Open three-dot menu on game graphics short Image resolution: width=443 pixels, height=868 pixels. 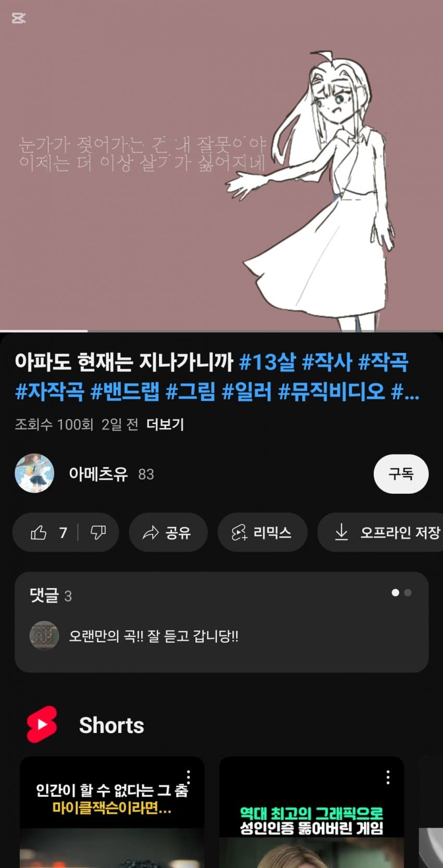pyautogui.click(x=388, y=777)
